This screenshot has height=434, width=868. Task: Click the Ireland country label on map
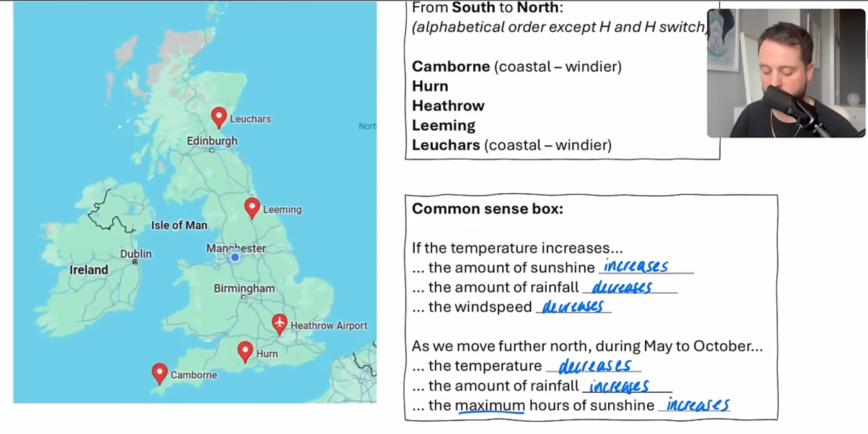pyautogui.click(x=89, y=270)
